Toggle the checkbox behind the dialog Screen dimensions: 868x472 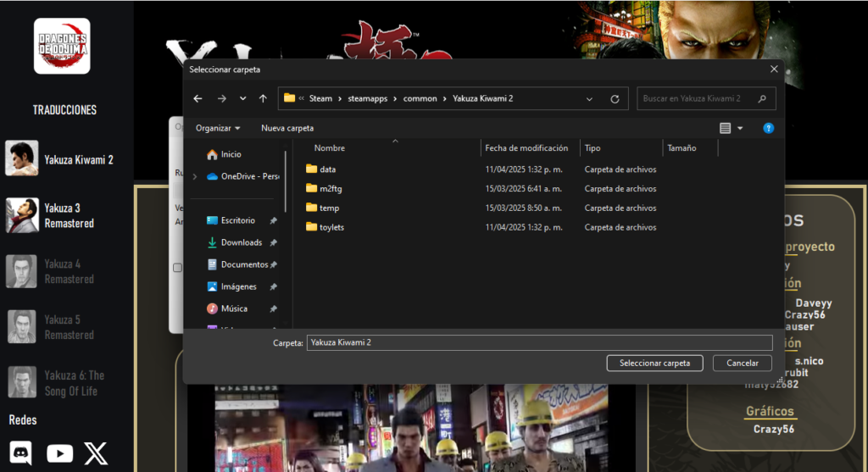[x=177, y=268]
